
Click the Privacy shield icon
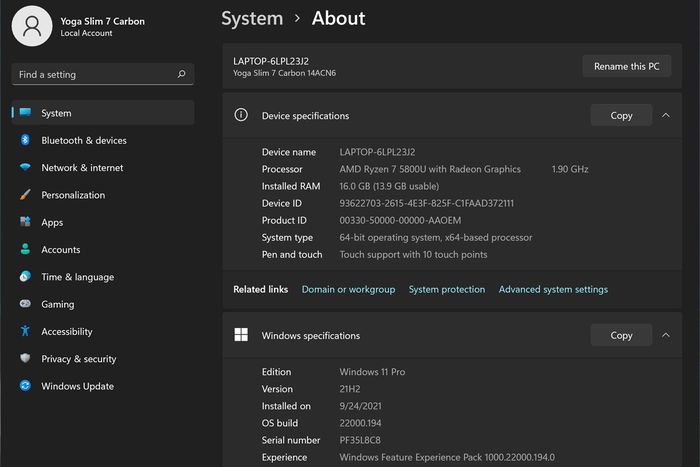tap(25, 358)
